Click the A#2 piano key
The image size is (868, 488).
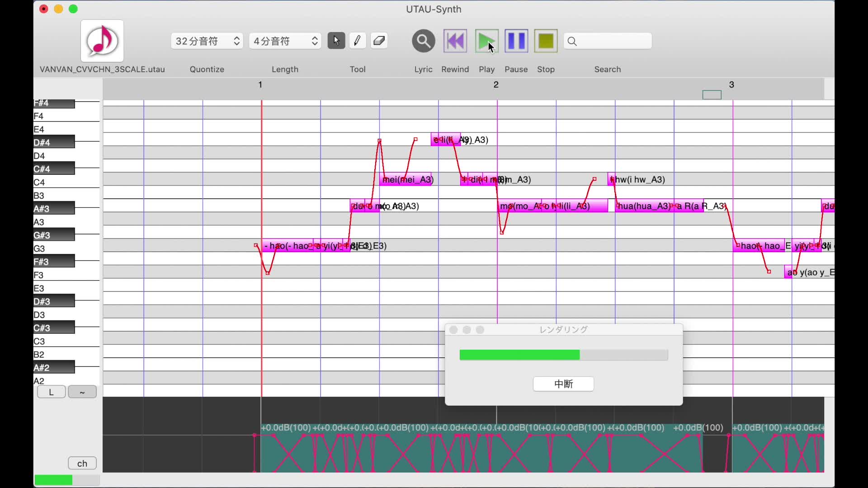54,368
